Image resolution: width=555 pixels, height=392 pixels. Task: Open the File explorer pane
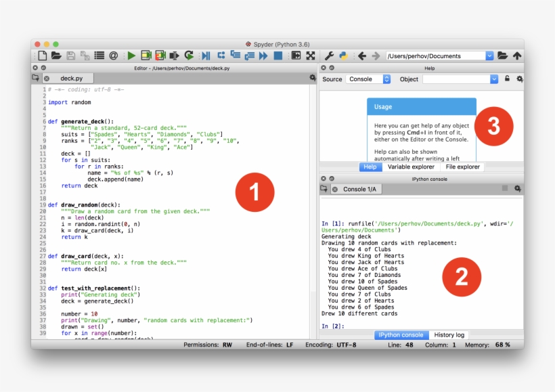click(463, 167)
